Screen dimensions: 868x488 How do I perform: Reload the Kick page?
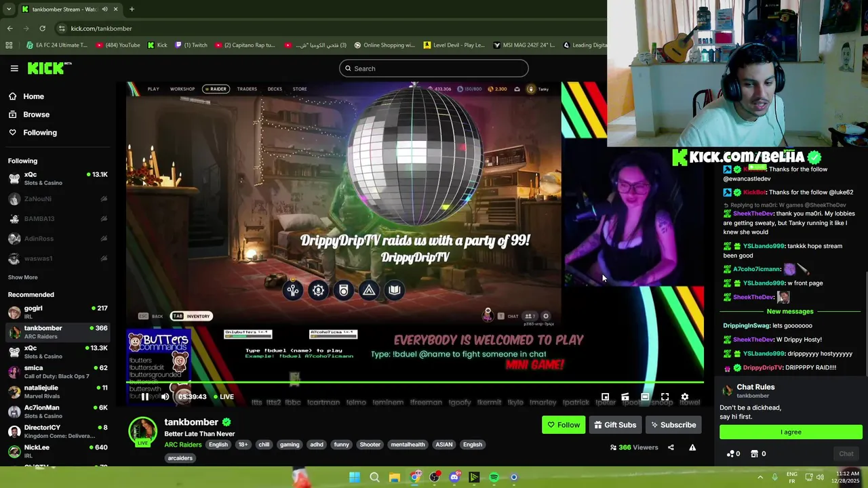42,28
